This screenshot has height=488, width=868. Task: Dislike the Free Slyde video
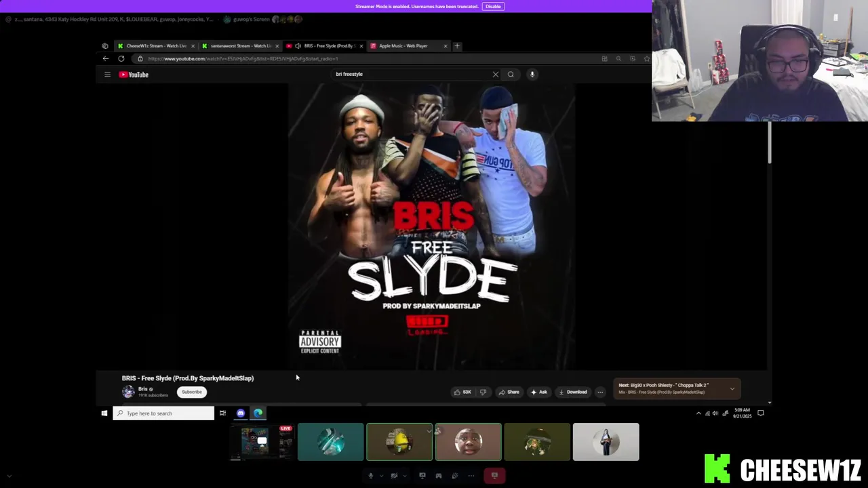click(483, 392)
